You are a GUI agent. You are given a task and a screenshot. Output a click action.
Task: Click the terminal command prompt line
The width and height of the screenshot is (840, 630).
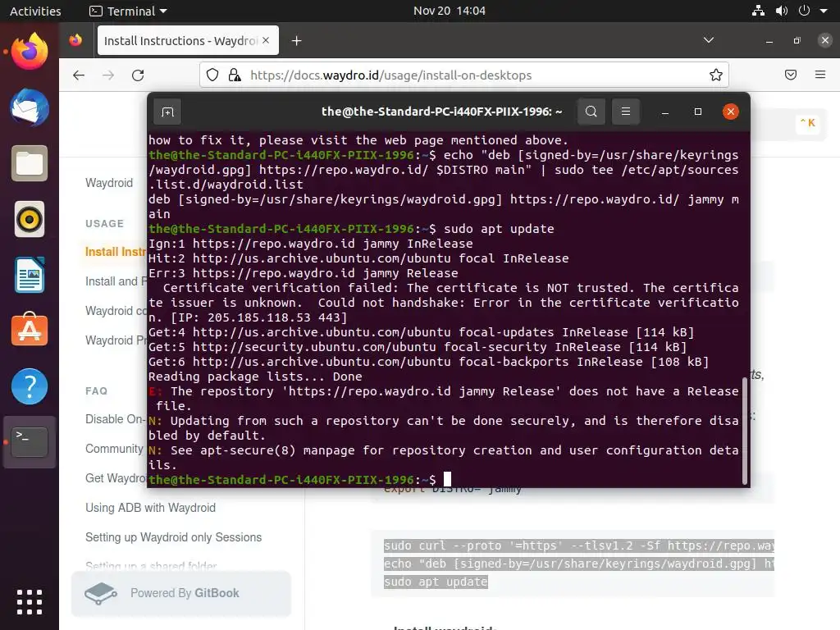point(300,479)
